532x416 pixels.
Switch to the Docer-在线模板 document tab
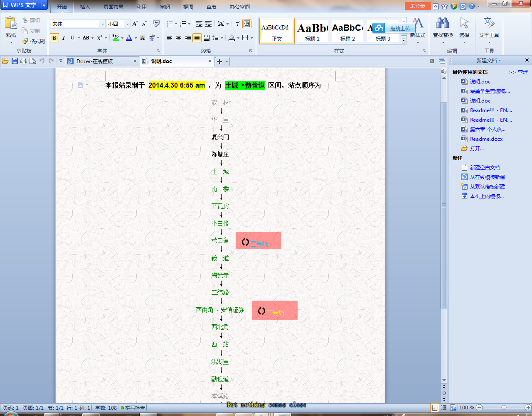click(94, 61)
